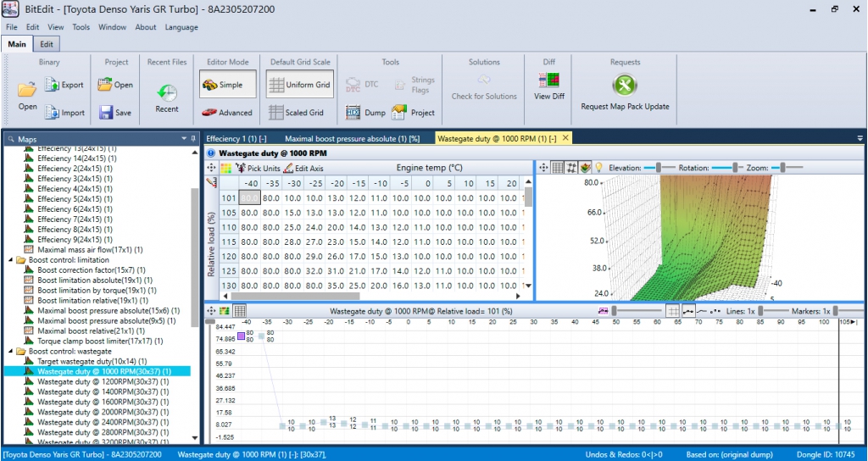Click Request Map Pack Update
Image resolution: width=868 pixels, height=461 pixels.
coord(625,93)
